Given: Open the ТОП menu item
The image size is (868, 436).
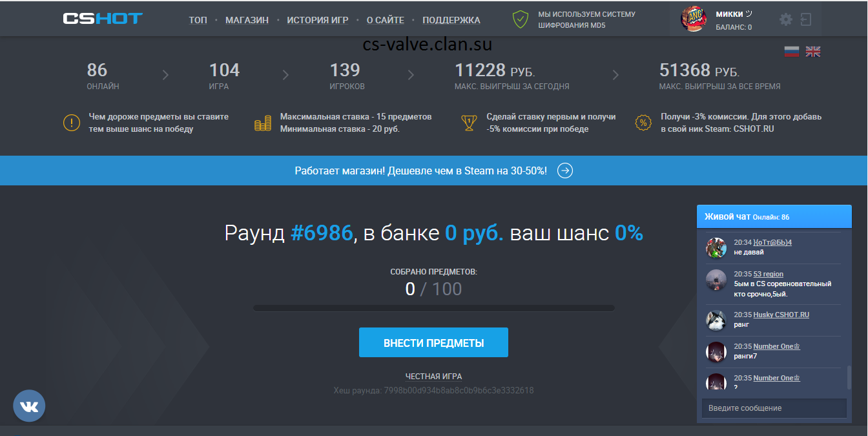Looking at the screenshot, I should coord(198,20).
